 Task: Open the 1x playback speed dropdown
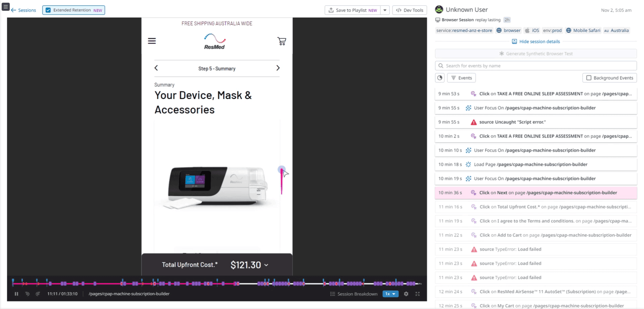click(x=390, y=294)
